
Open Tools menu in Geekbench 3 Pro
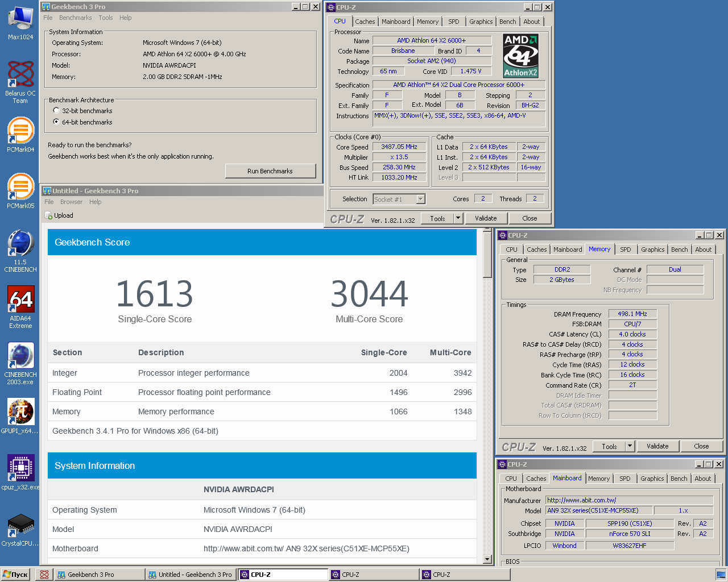point(106,18)
